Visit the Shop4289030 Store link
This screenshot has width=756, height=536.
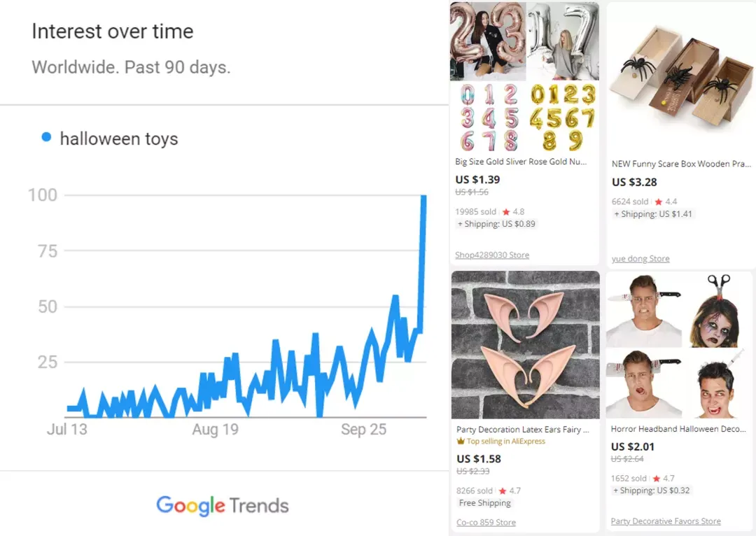[x=492, y=255]
